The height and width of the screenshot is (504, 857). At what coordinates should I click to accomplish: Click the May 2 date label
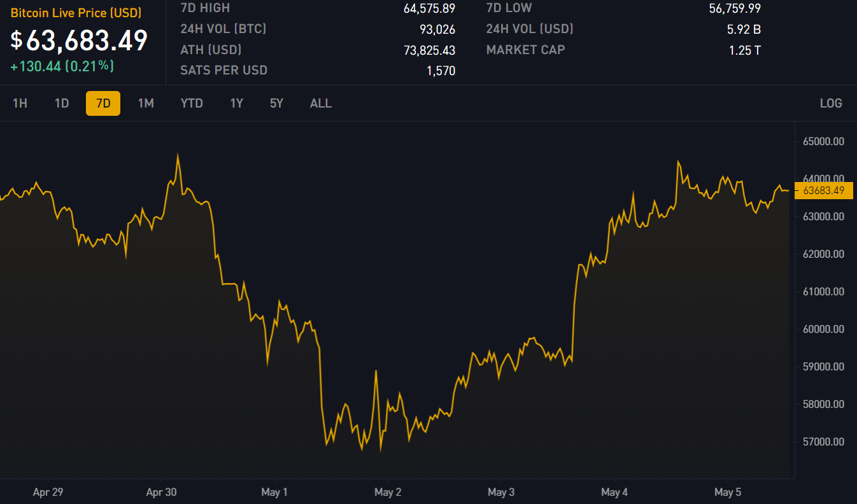point(388,492)
